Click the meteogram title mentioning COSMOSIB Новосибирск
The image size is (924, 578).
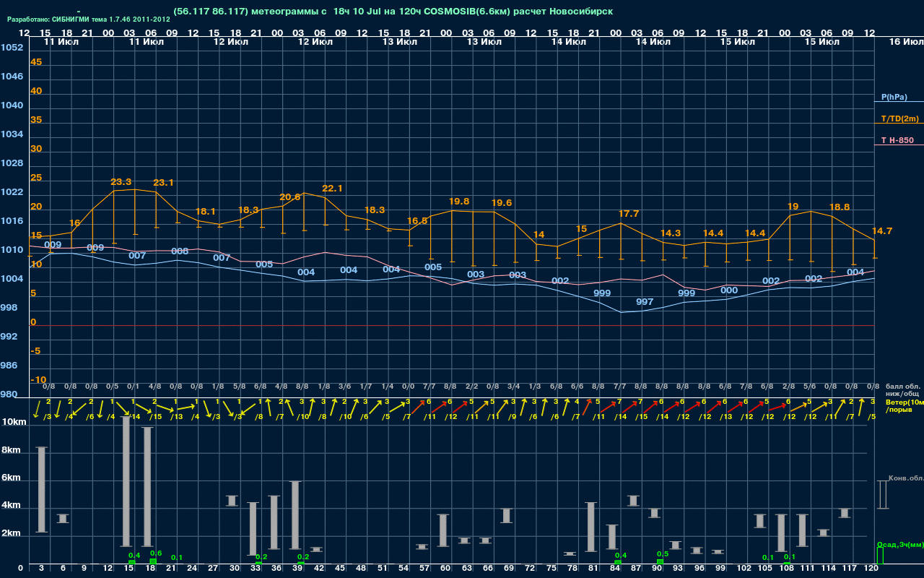[393, 12]
